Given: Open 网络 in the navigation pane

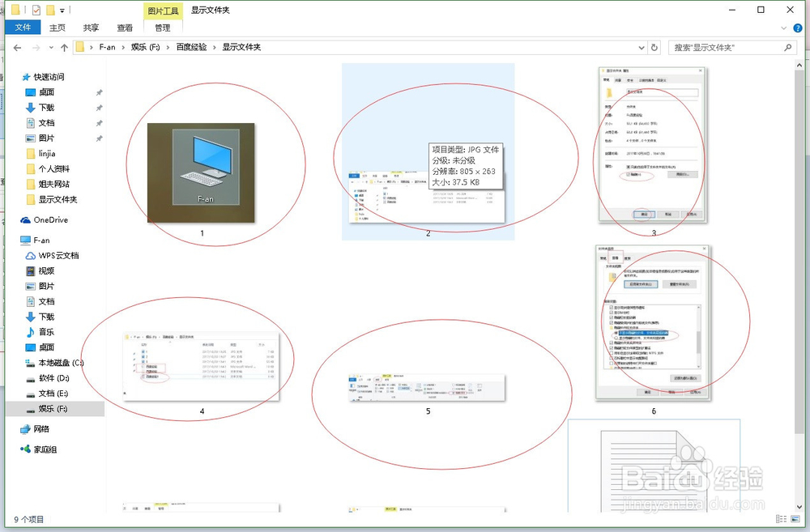Looking at the screenshot, I should click(40, 429).
